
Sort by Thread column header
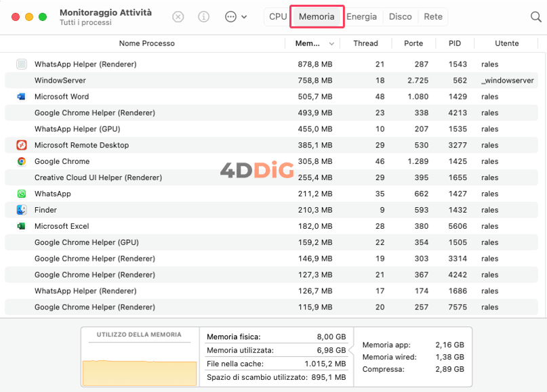click(x=365, y=43)
